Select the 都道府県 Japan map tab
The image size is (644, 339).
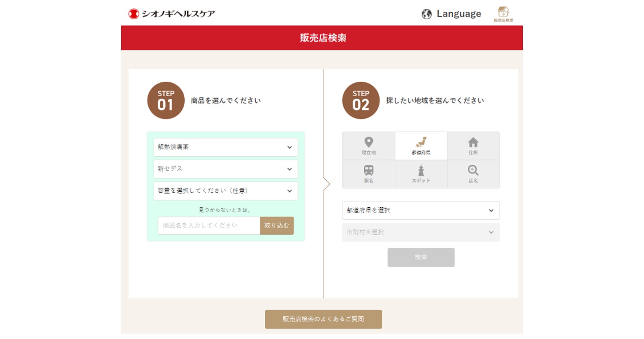coord(421,146)
